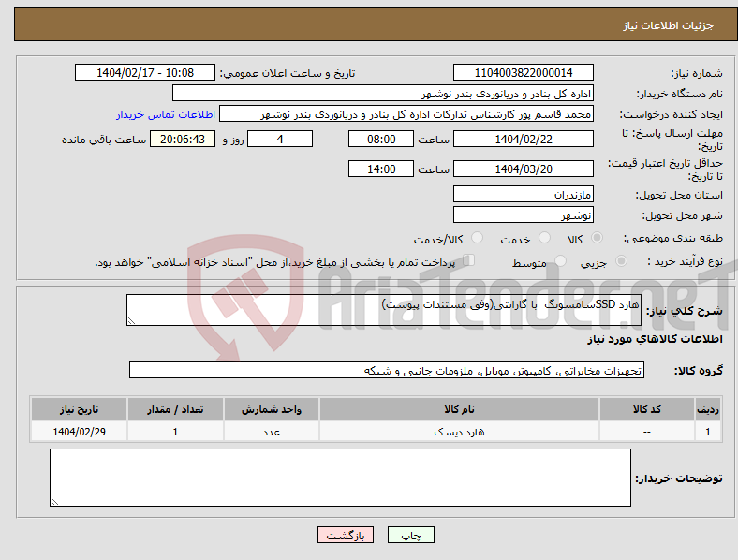Click the delivery city field نوشهر
Screen dimensions: 738x560
523,214
